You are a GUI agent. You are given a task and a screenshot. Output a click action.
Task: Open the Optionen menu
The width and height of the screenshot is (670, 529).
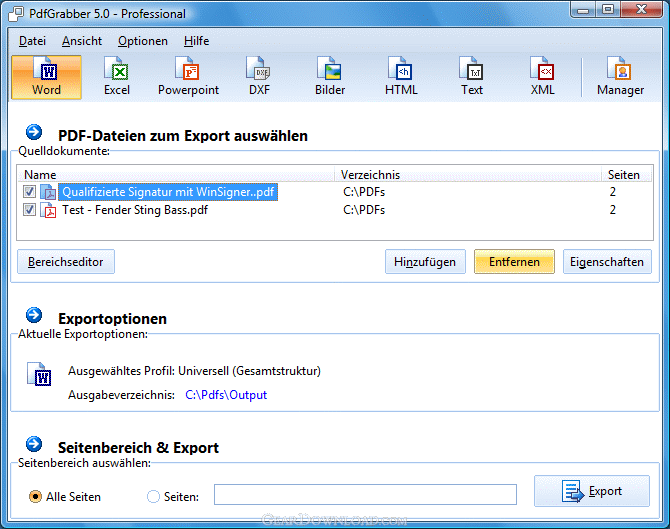coord(143,41)
